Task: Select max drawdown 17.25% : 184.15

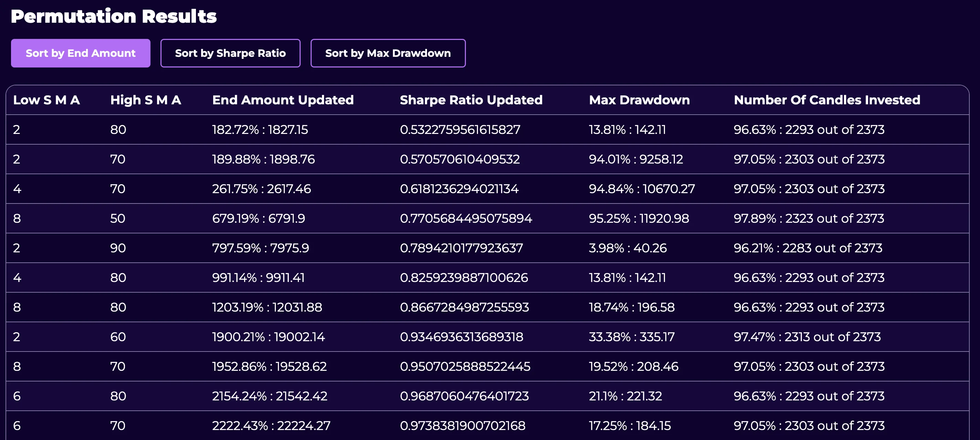Action: click(x=629, y=426)
